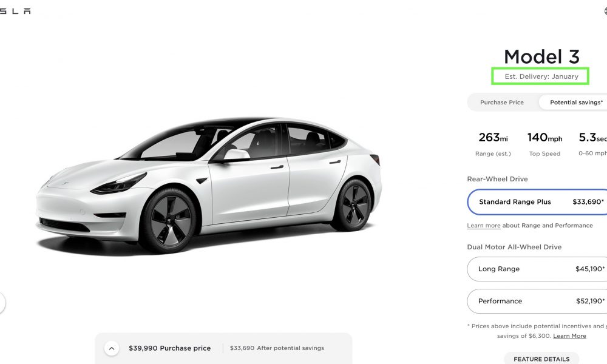Click the $39,990 Purchase price label
This screenshot has height=364, width=607.
[169, 348]
